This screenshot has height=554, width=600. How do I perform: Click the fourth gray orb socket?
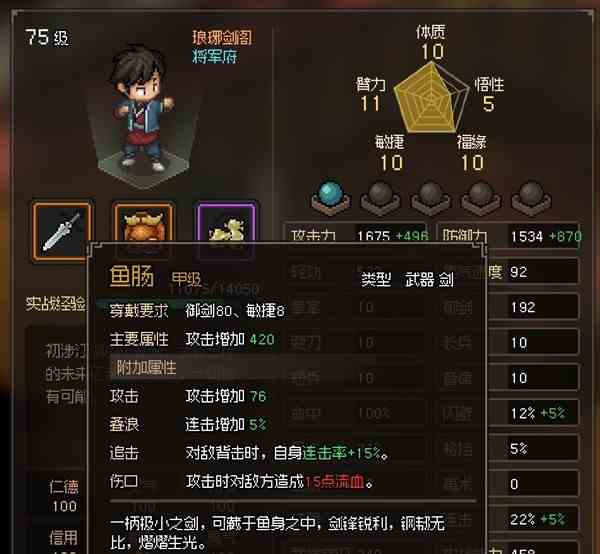(481, 198)
